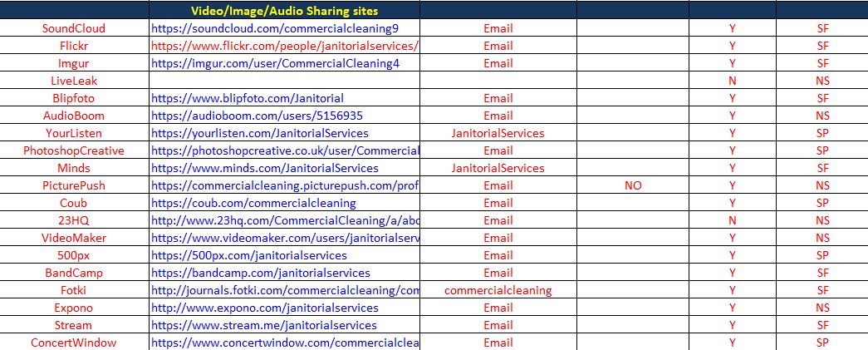Viewport: 868px width, 350px height.
Task: Select the NS cell in Expono row
Action: tap(822, 308)
